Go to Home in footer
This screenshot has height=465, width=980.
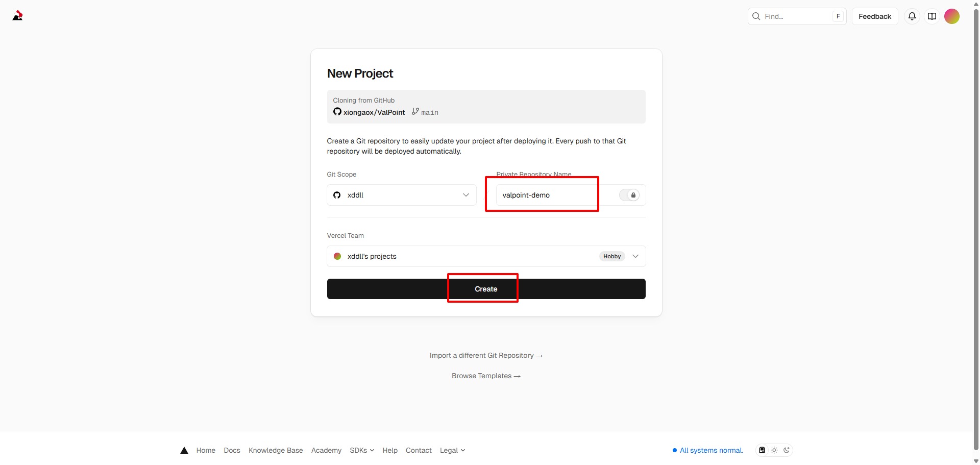click(x=206, y=450)
